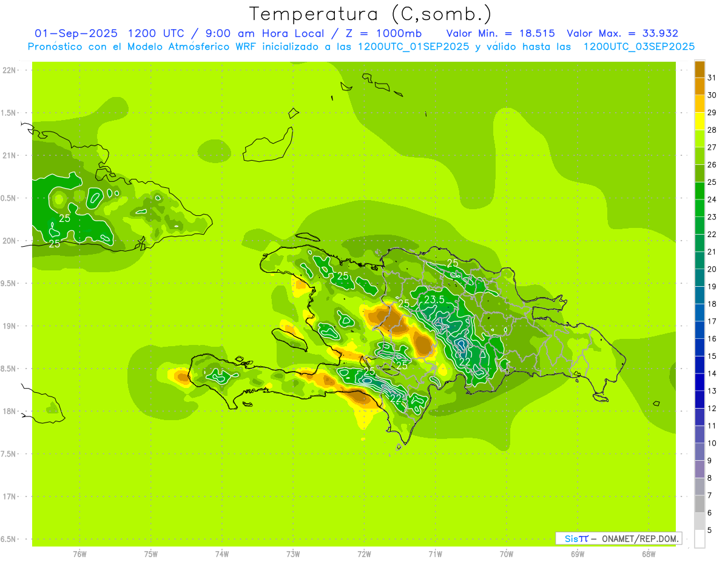The height and width of the screenshot is (562, 728).
Task: Click the "17N" latitude axis label
Action: point(10,497)
